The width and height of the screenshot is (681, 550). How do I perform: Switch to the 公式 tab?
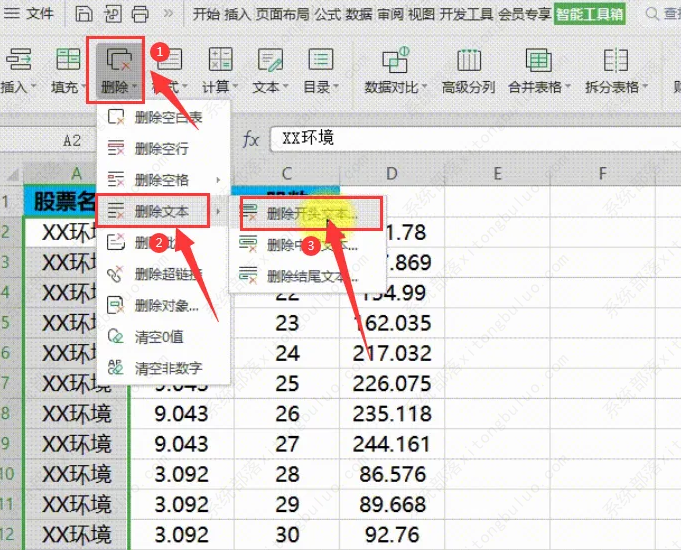coord(327,14)
